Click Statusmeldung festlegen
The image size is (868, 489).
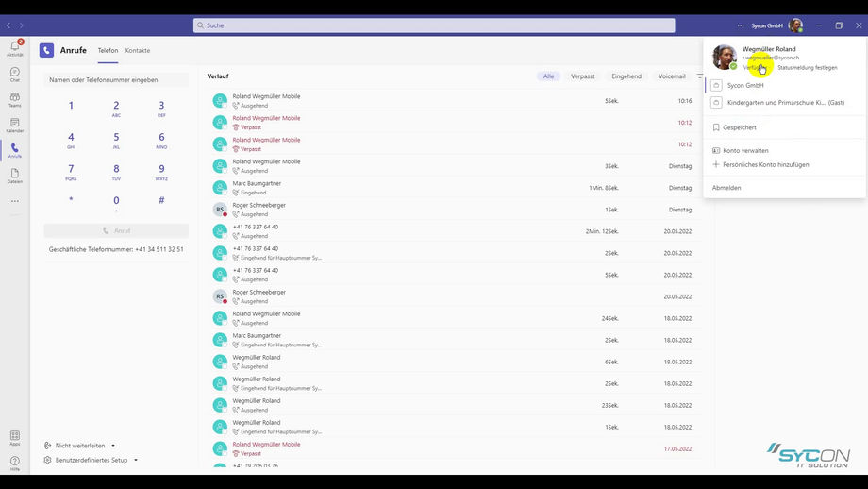[807, 68]
